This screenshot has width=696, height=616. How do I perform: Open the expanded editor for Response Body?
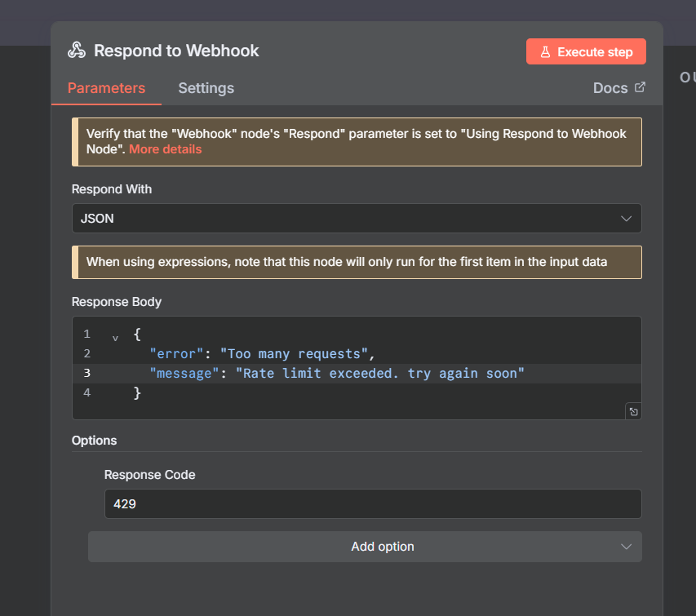point(632,411)
